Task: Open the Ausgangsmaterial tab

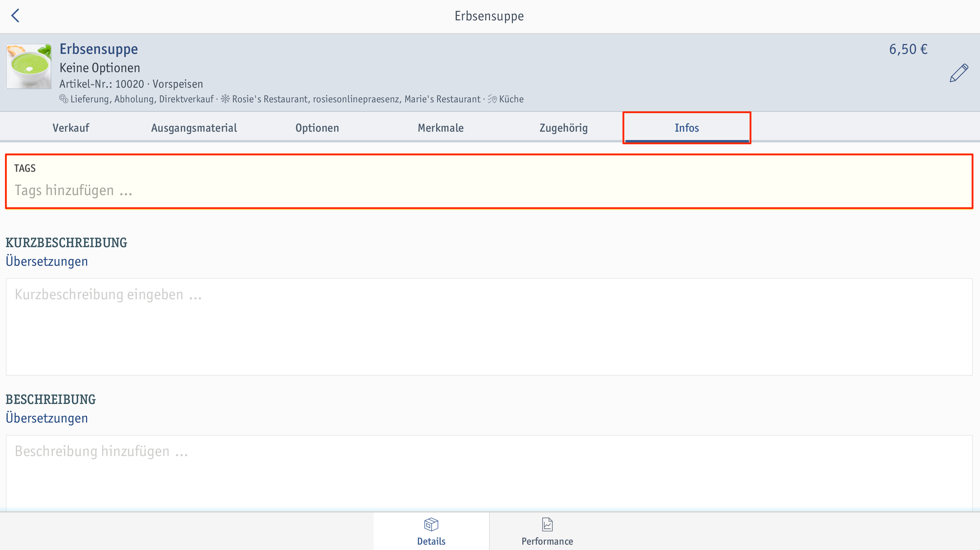Action: (194, 127)
